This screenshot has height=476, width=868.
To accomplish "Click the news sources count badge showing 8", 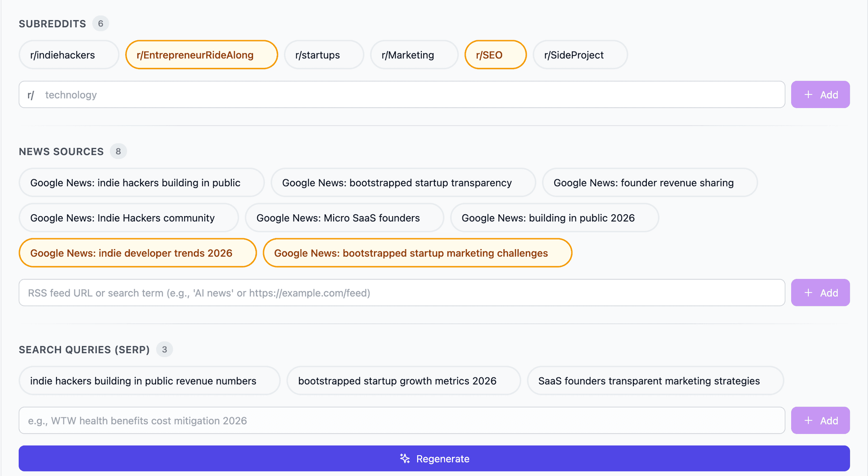I will click(118, 151).
